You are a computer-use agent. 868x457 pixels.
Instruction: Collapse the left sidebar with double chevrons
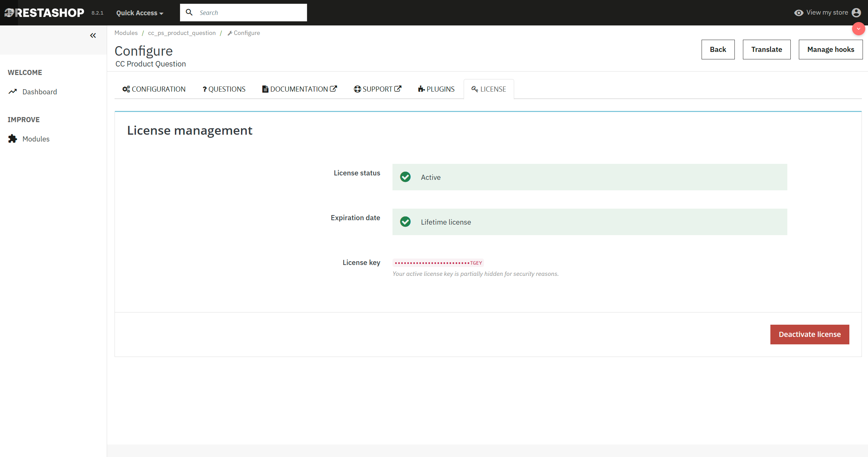[93, 35]
